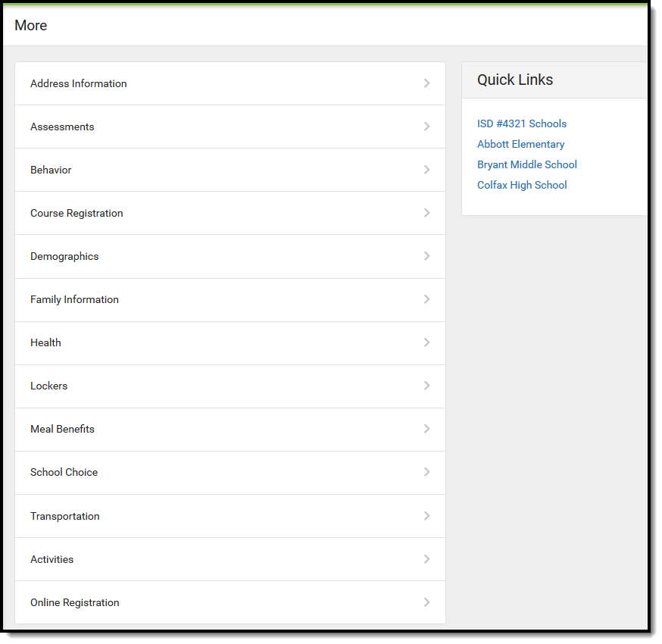662x644 pixels.
Task: Visit the Abbott Elementary quick link
Action: click(520, 144)
